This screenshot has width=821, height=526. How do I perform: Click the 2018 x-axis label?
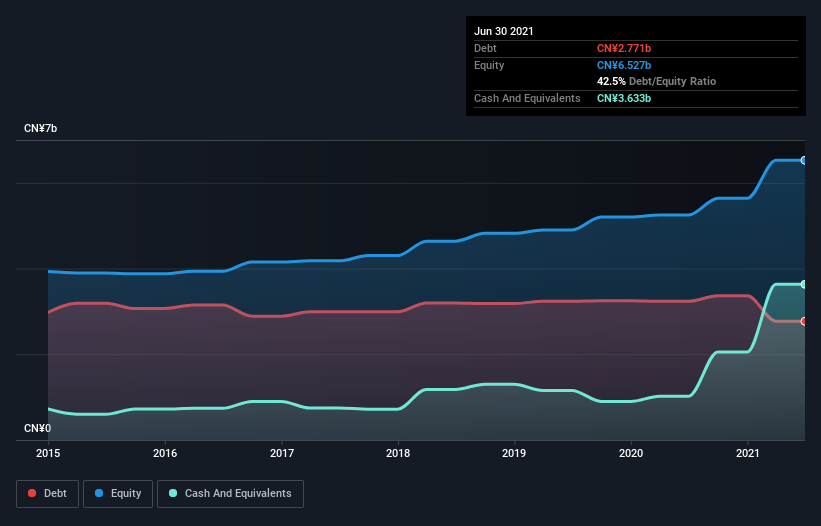[x=398, y=453]
